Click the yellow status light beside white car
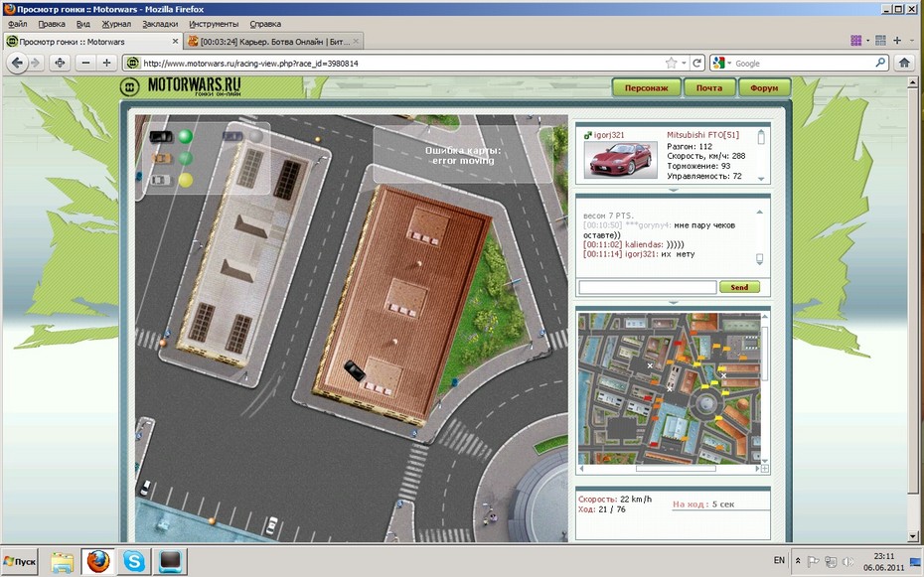 pyautogui.click(x=186, y=180)
